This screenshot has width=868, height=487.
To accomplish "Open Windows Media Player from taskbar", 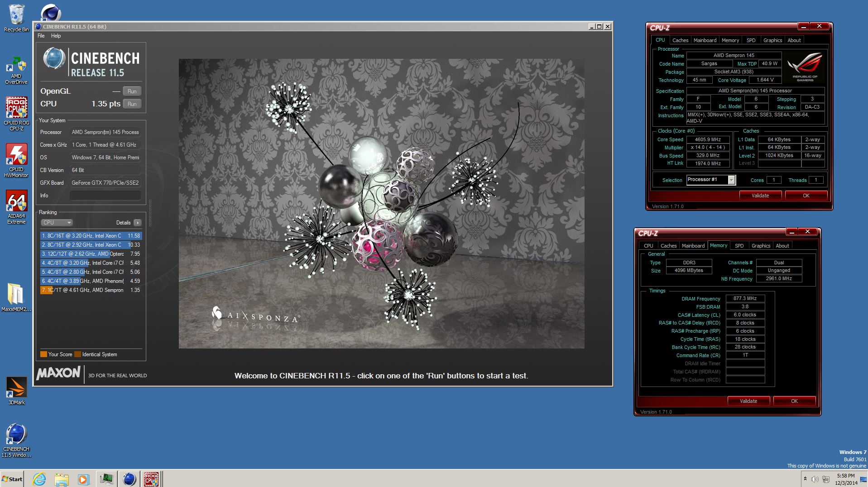I will pyautogui.click(x=83, y=479).
